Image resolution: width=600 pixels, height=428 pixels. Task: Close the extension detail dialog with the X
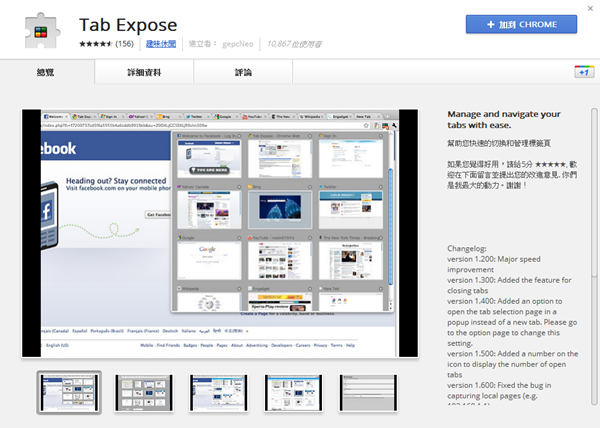coord(590,8)
